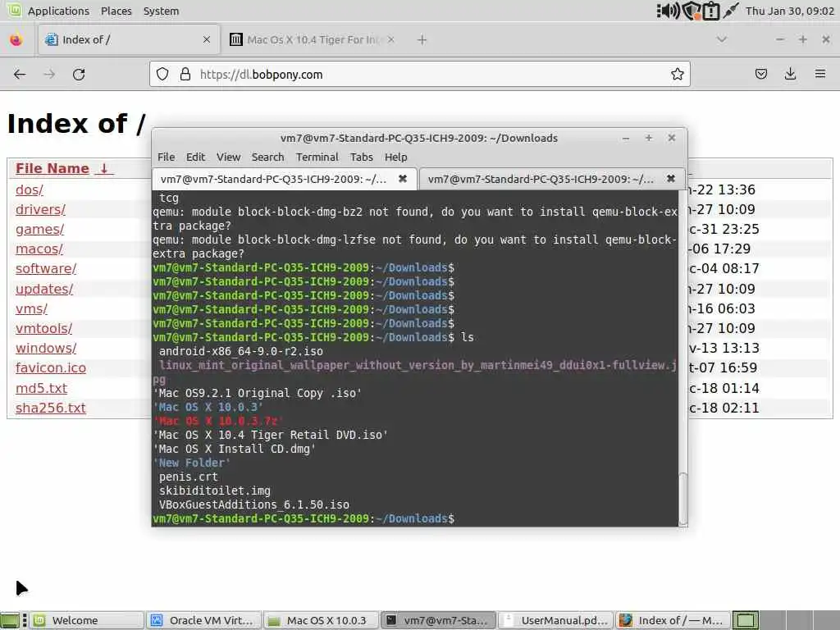The image size is (840, 630).
Task: Switch to the Mac Os X 10.4 Tiger browser tab
Action: [x=313, y=39]
